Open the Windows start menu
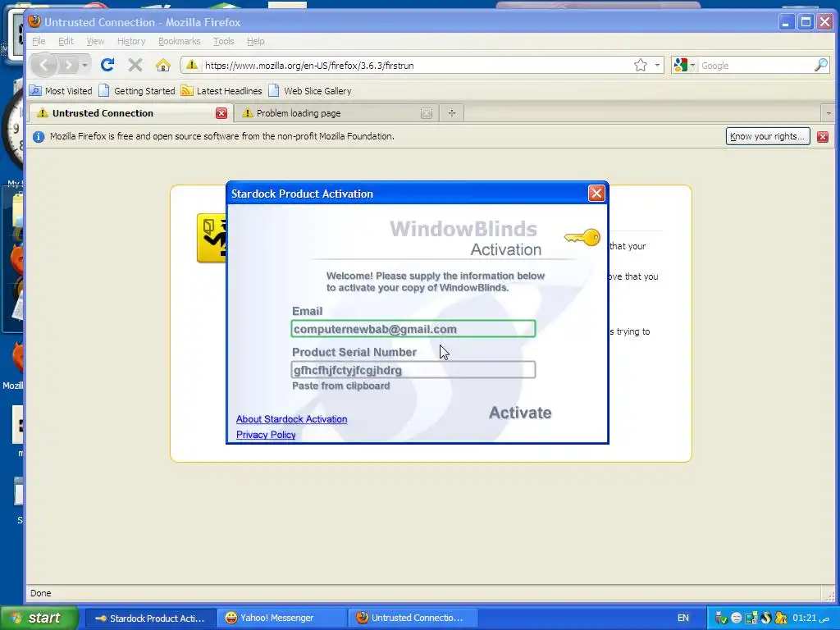 coord(39,618)
